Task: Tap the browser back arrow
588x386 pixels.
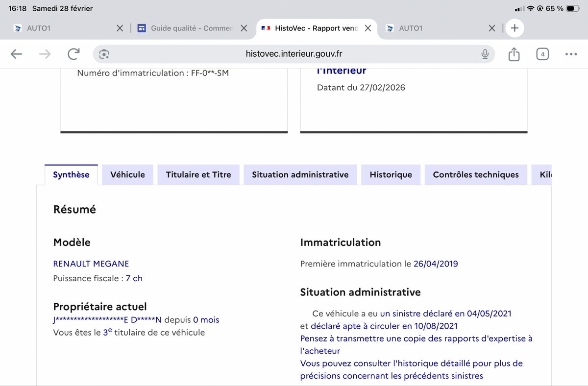Action: (17, 54)
